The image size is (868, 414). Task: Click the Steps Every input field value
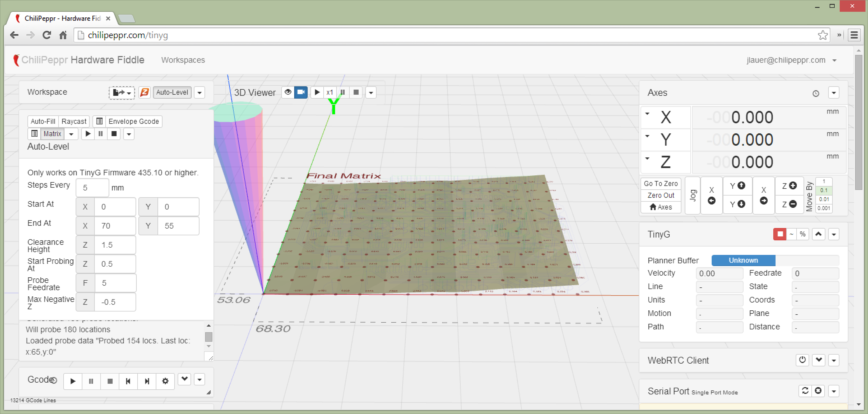[x=92, y=187]
